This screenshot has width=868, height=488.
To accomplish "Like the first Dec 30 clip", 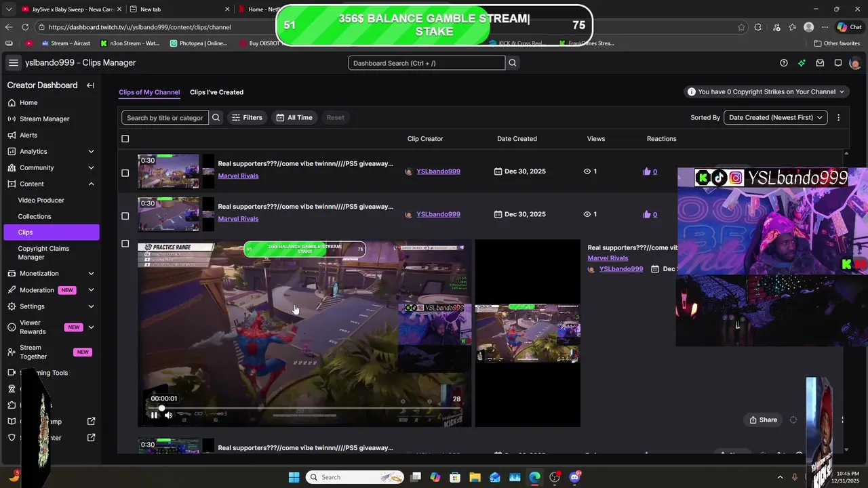I will [647, 171].
